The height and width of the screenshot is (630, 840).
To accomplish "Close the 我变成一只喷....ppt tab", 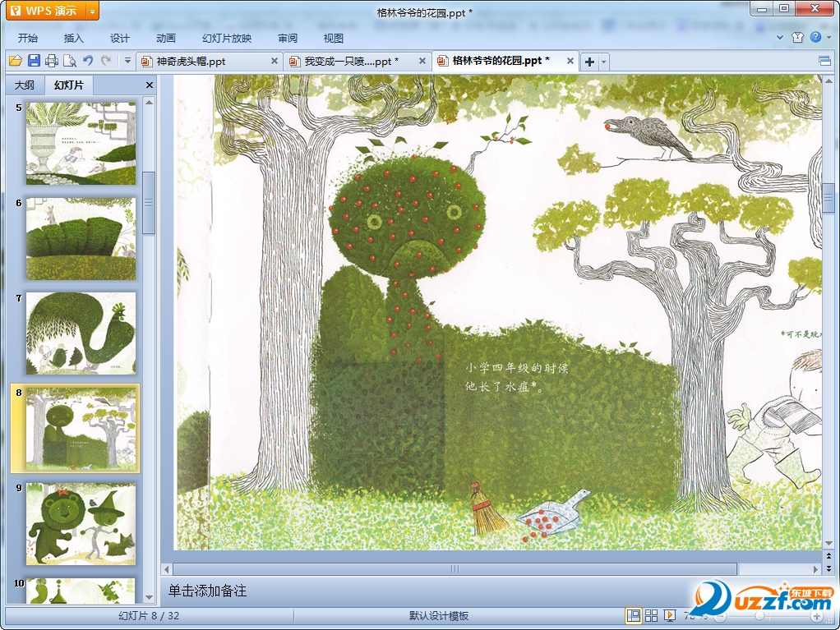I will (x=422, y=61).
